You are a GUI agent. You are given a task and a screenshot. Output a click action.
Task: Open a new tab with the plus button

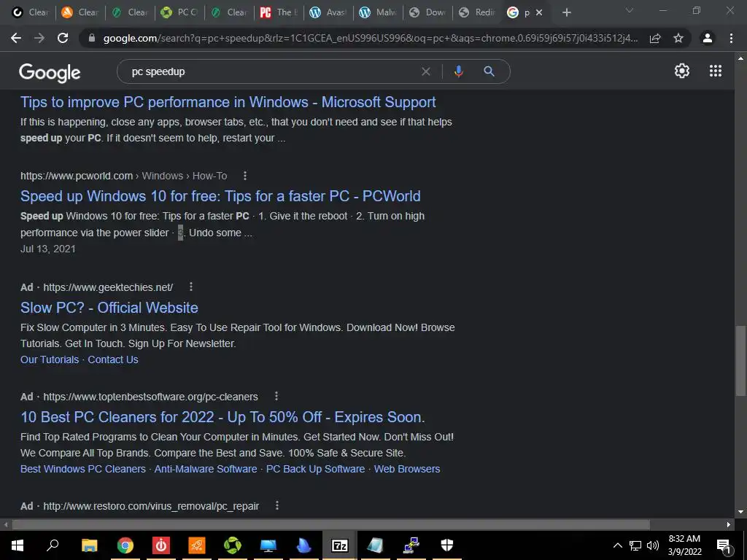click(x=566, y=12)
